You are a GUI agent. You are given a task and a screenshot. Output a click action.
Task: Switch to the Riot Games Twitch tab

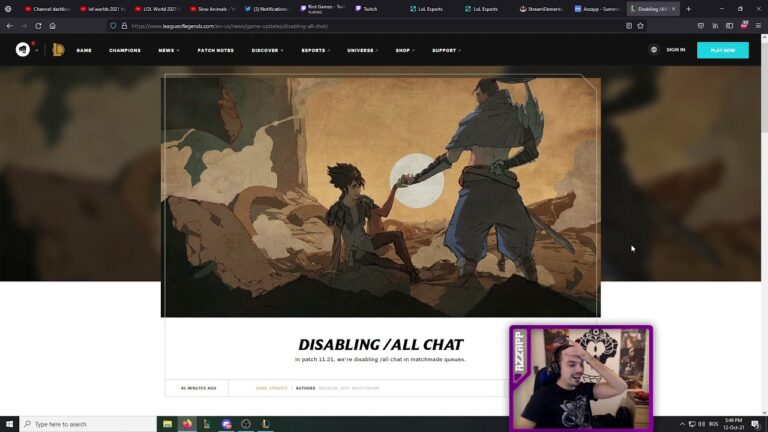pos(322,9)
